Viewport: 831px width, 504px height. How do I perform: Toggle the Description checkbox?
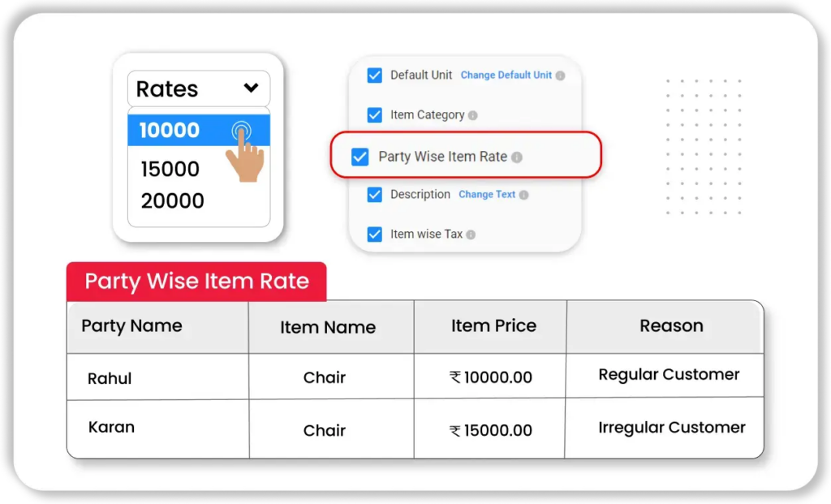[374, 195]
